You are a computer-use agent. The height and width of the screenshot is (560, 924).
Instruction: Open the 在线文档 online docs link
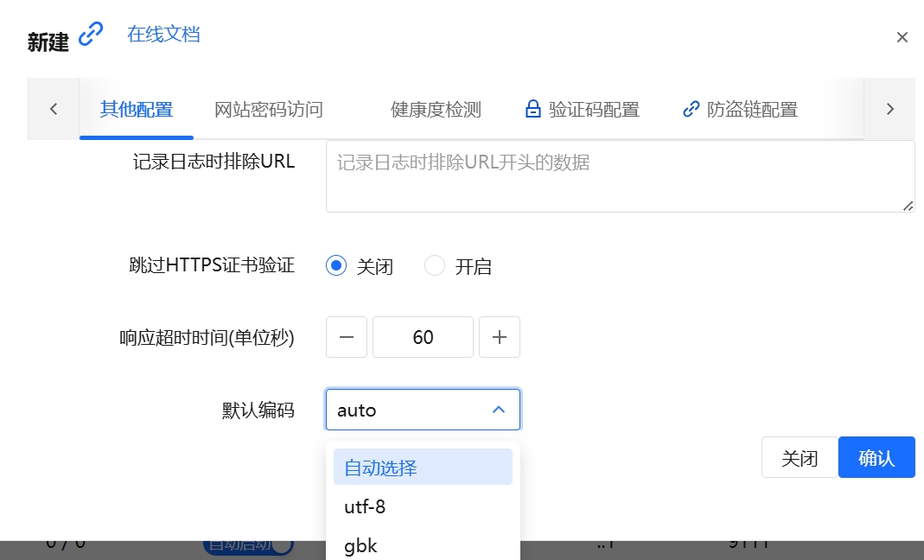(163, 35)
